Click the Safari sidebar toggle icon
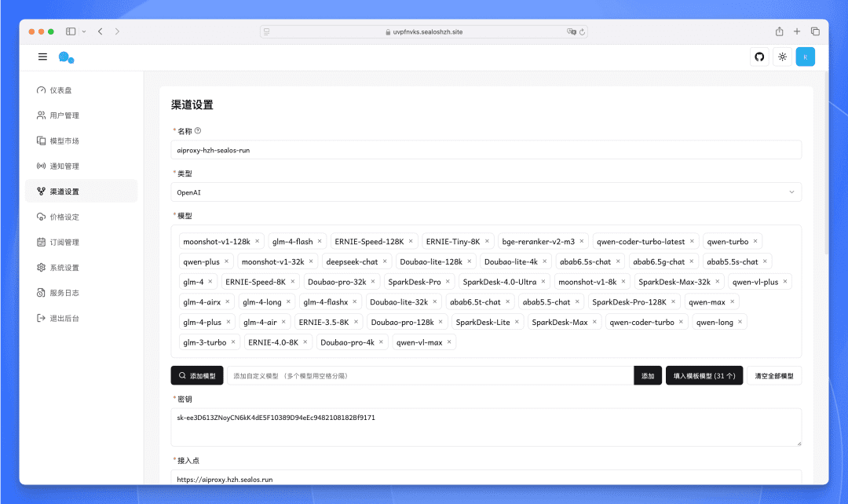Screen dimensions: 848x504 pyautogui.click(x=71, y=31)
